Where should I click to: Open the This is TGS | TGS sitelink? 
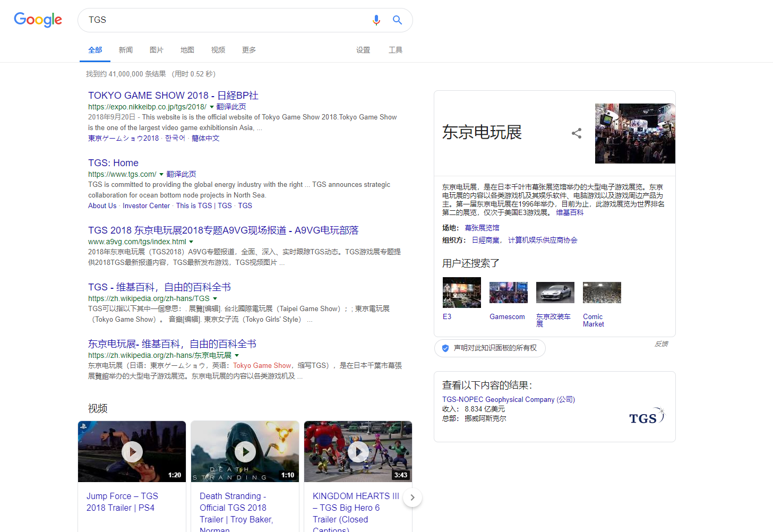204,206
